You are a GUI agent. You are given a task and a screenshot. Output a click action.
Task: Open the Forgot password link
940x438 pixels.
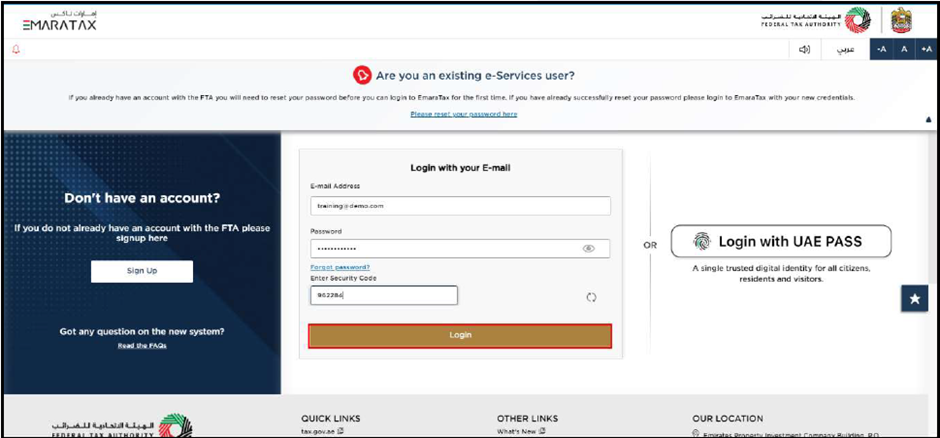[x=340, y=268]
